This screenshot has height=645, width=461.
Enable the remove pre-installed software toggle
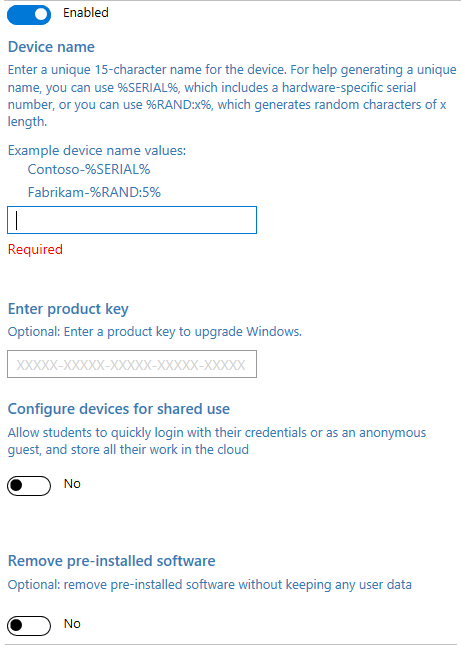29,626
